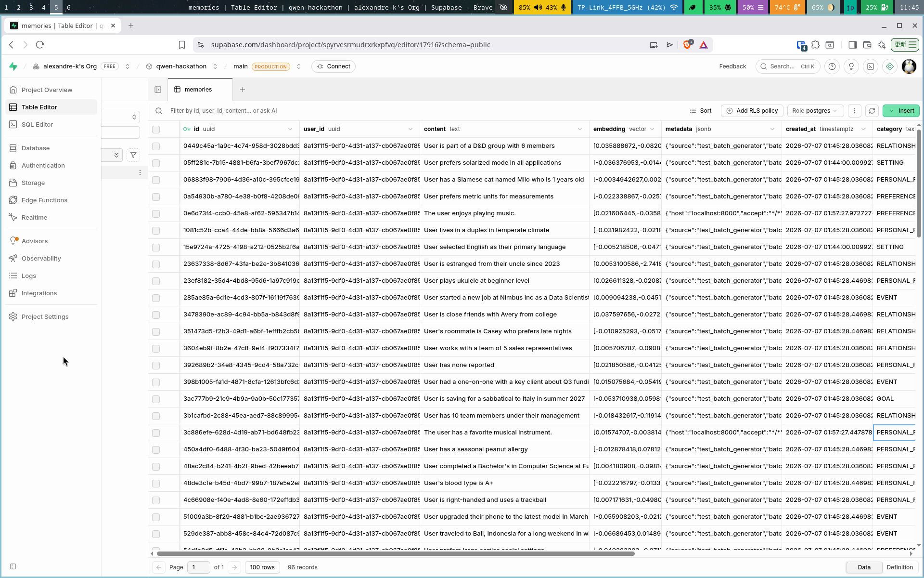Open the AI assistant diamond icon
The image size is (924, 578).
[x=890, y=66]
